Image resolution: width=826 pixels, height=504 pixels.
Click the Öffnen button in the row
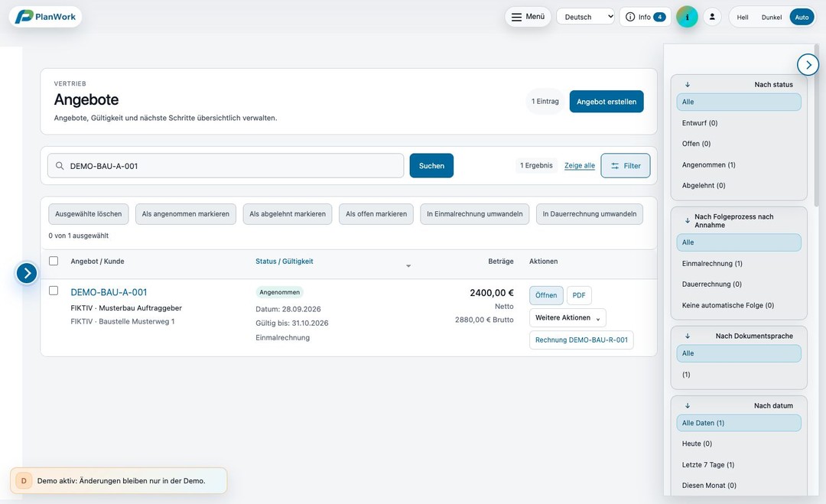(x=546, y=295)
